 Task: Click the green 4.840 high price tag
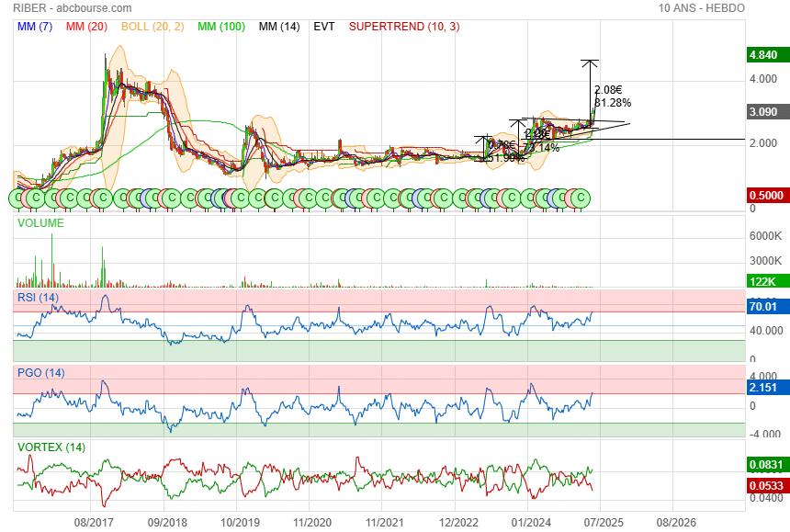764,55
